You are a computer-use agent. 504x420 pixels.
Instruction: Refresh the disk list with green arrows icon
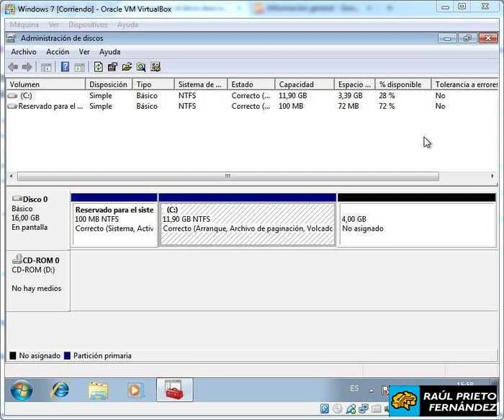tap(99, 67)
